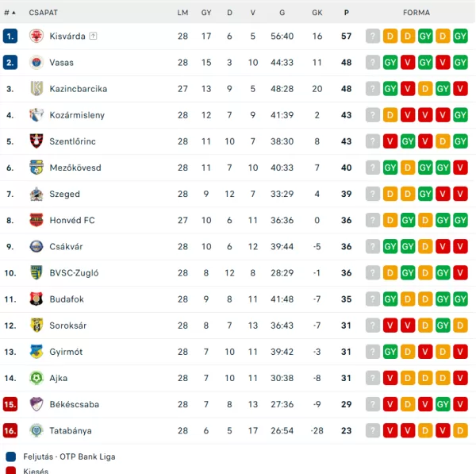The height and width of the screenshot is (474, 476).
Task: Open the Kozármisleny team link
Action: pyautogui.click(x=77, y=115)
